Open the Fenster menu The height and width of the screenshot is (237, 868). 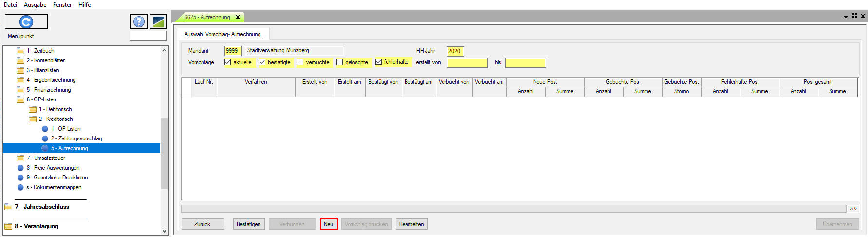(x=62, y=5)
